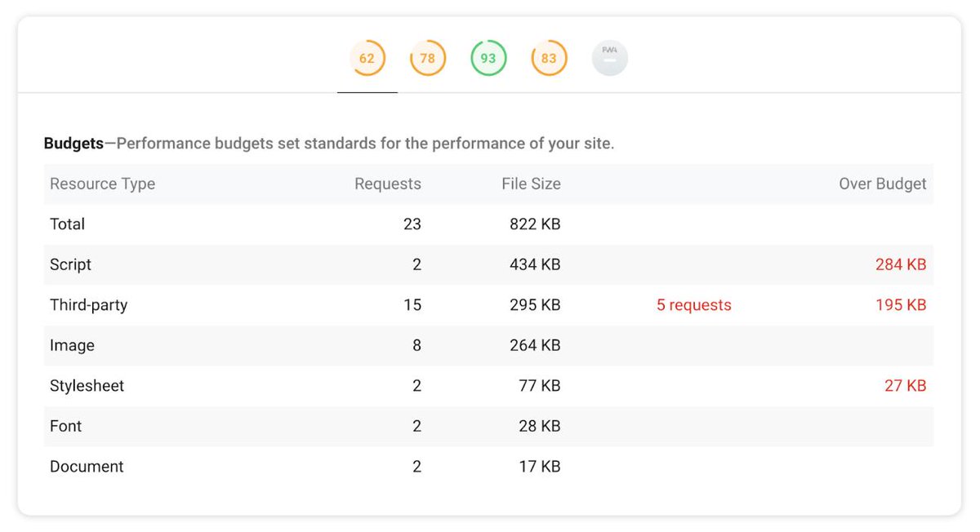Select the SEO score gauge showing 83
This screenshot has height=532, width=980.
(548, 58)
